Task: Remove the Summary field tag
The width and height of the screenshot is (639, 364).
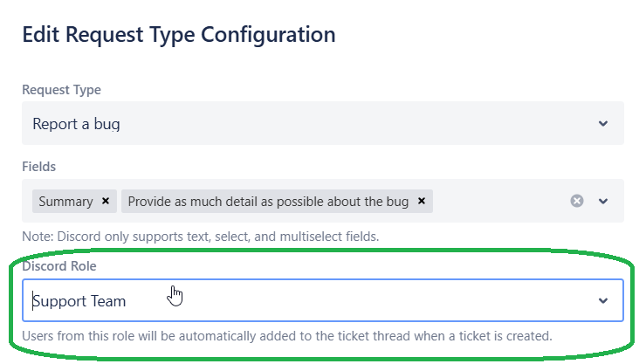Action: point(106,201)
